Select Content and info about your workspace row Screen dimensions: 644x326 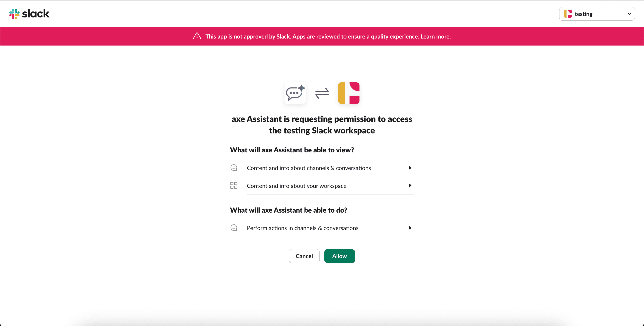click(322, 186)
